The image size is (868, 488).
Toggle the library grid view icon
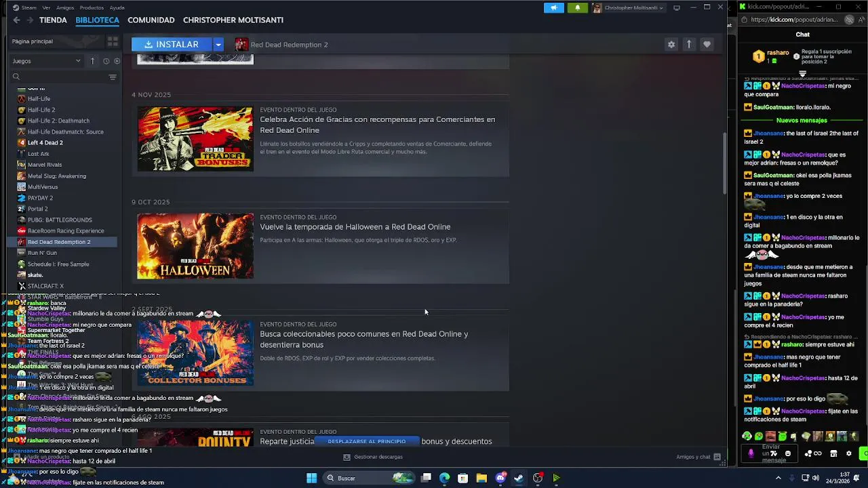coord(113,41)
